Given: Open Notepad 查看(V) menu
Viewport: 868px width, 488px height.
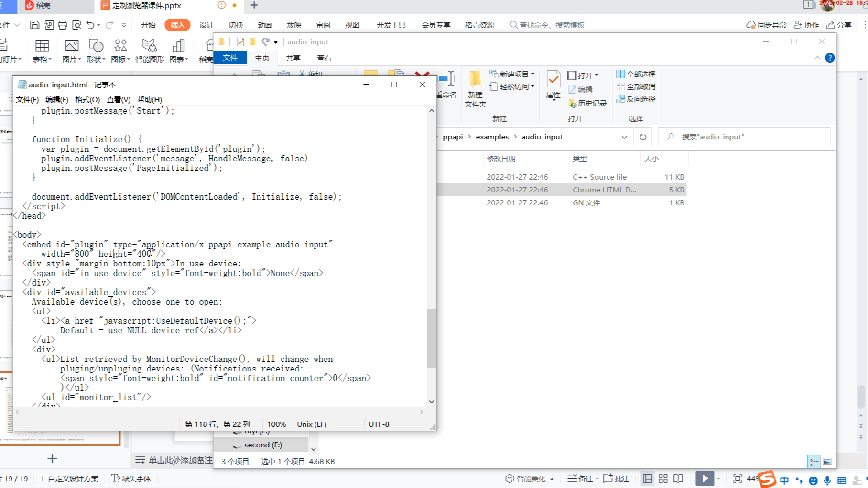Looking at the screenshot, I should (x=119, y=99).
